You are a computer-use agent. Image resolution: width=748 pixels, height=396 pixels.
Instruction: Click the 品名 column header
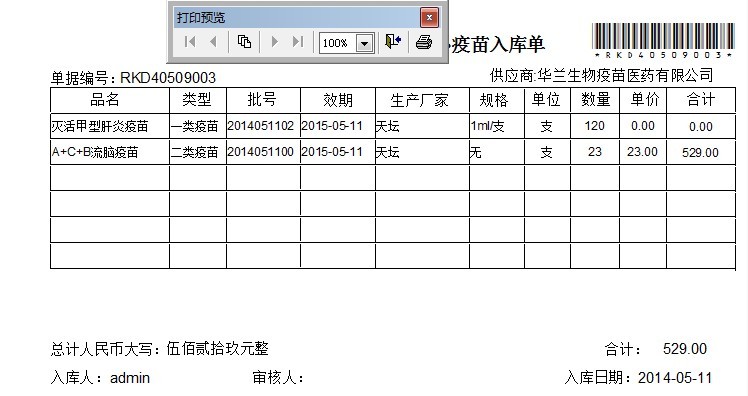110,100
